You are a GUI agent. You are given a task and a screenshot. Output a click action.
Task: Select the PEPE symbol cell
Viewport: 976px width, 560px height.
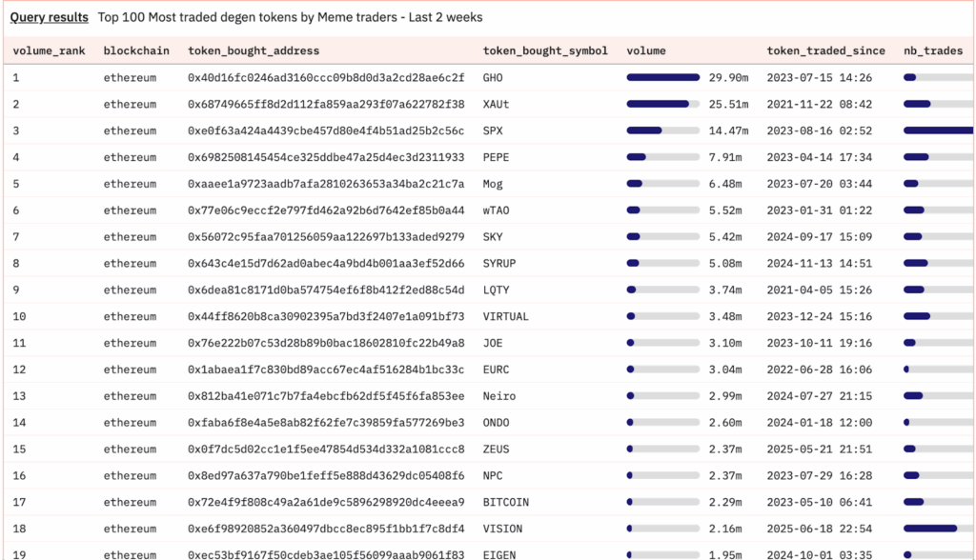(x=496, y=157)
